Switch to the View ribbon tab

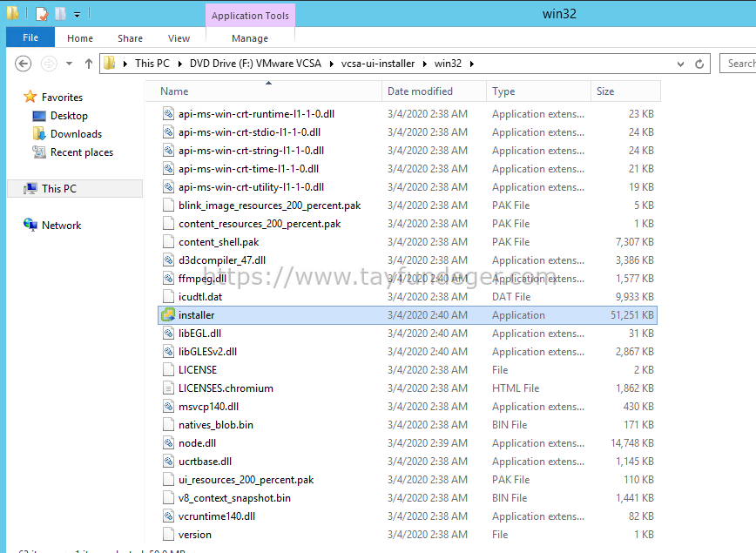[x=179, y=38]
